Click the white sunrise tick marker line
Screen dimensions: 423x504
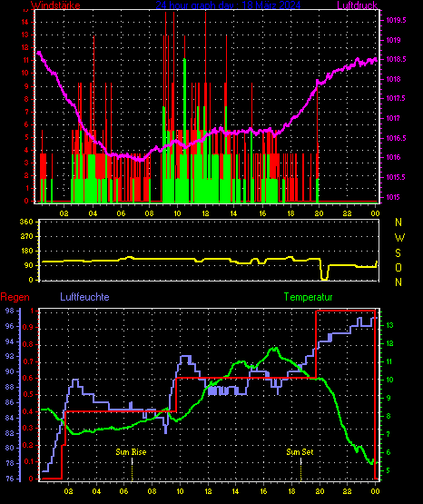coord(132,462)
